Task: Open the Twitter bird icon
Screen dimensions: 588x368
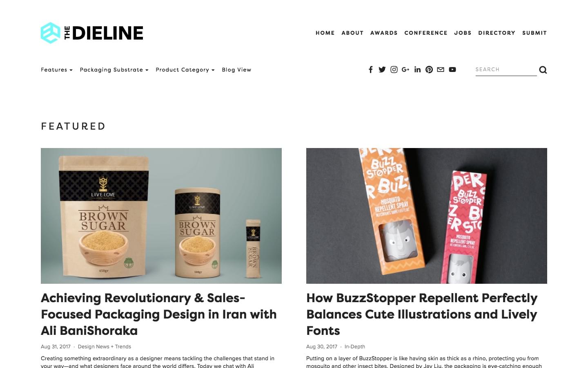Action: (x=382, y=70)
